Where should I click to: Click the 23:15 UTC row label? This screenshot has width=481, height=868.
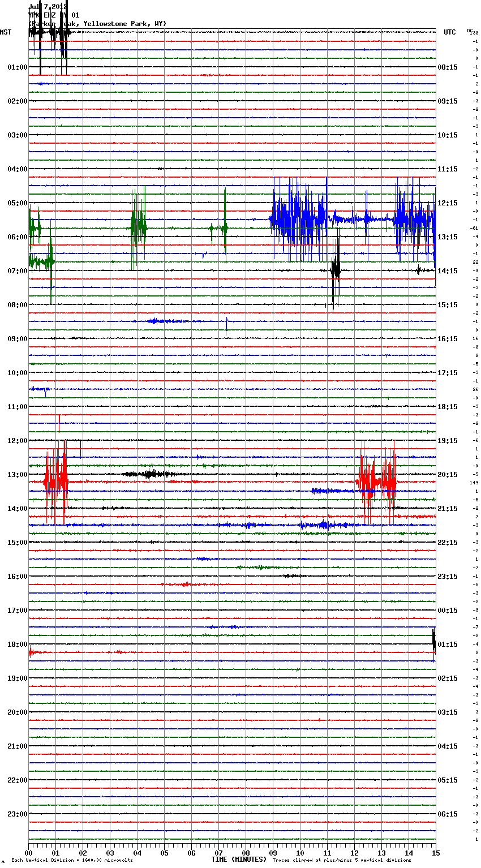click(x=448, y=577)
